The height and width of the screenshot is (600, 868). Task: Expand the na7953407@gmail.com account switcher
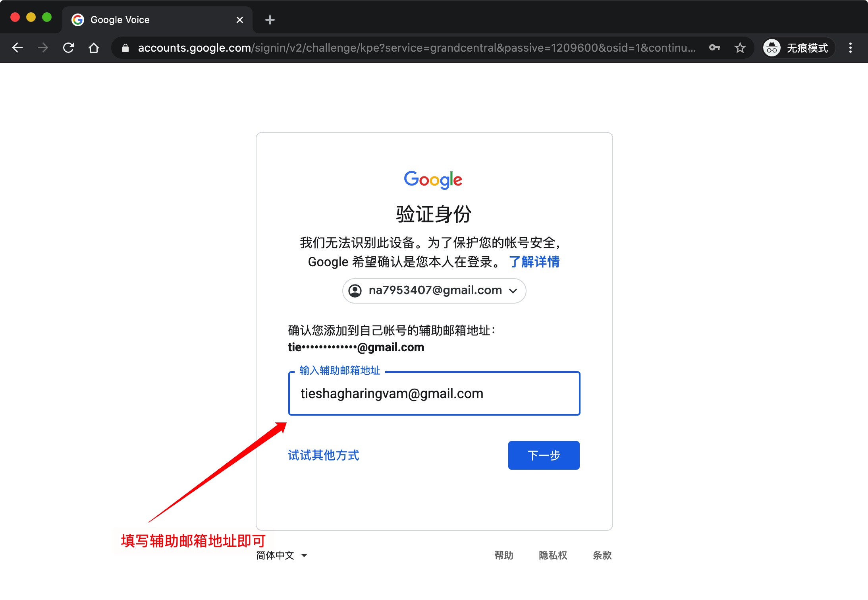pyautogui.click(x=434, y=291)
